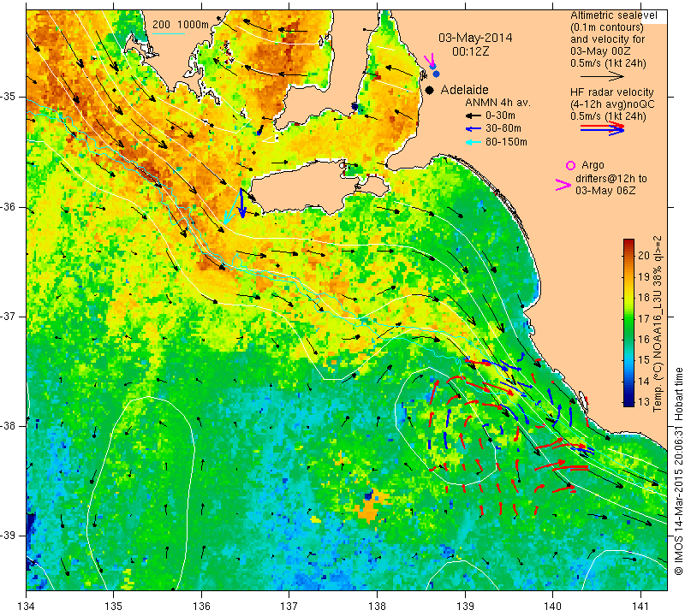The height and width of the screenshot is (616, 685).
Task: Click the '200 1000m' bathymetry label
Action: point(181,25)
